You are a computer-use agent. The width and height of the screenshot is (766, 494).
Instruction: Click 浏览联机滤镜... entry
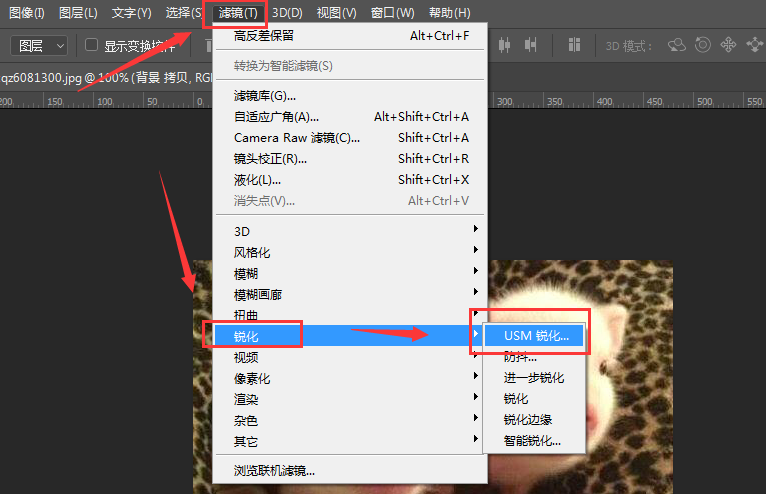350,471
